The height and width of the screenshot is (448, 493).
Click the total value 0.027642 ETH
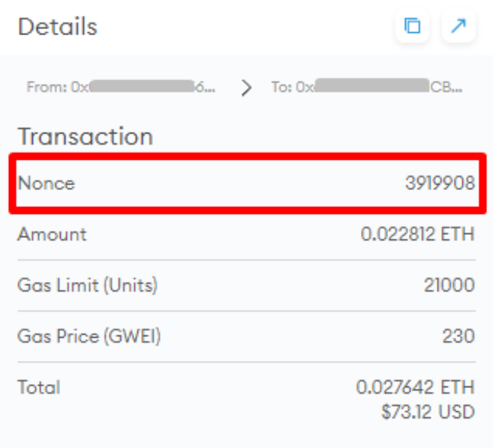pyautogui.click(x=415, y=387)
